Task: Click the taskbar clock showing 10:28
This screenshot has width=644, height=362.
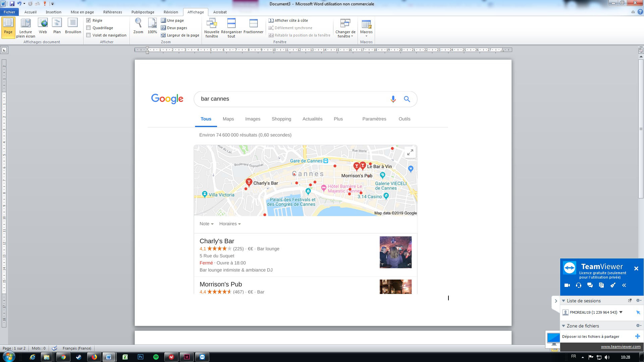Action: [x=625, y=357]
